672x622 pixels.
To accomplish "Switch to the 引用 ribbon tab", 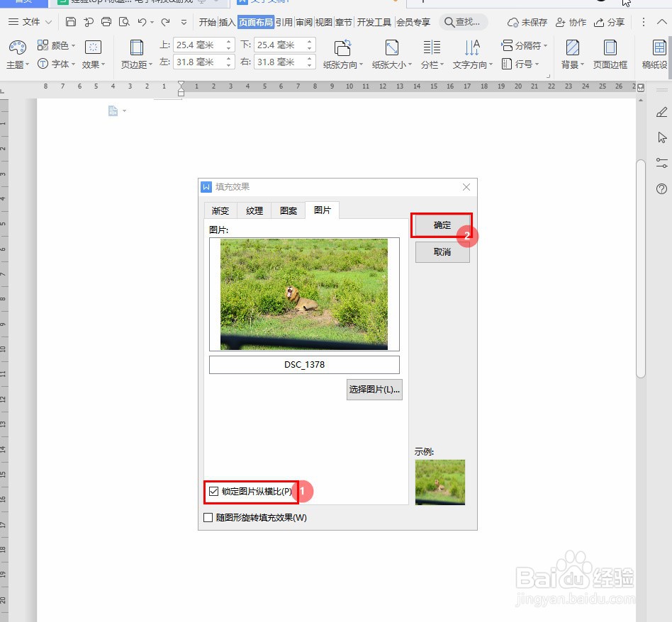I will click(x=284, y=22).
